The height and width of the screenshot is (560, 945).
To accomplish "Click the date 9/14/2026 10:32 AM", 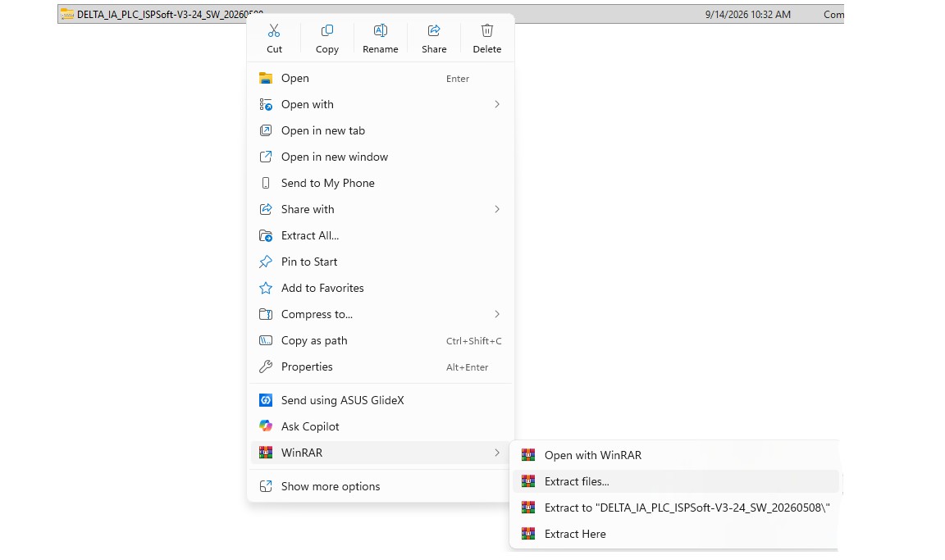I will tap(748, 15).
